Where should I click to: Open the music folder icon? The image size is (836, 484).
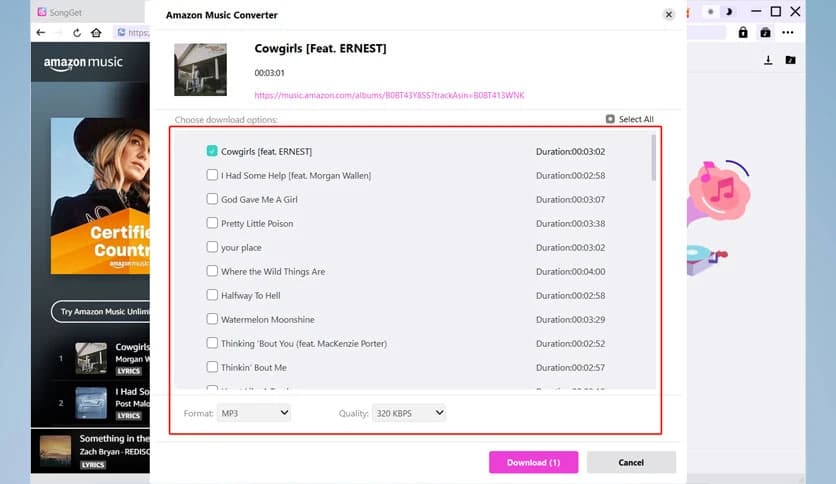[x=791, y=60]
